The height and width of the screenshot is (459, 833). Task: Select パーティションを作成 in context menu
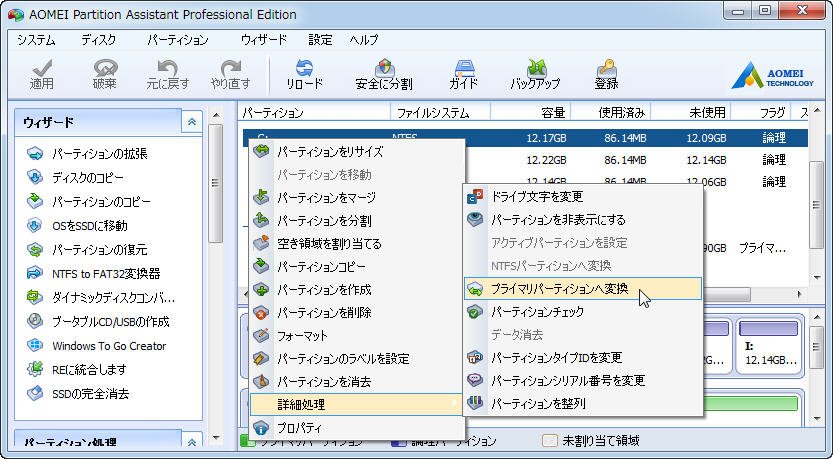pos(357,290)
